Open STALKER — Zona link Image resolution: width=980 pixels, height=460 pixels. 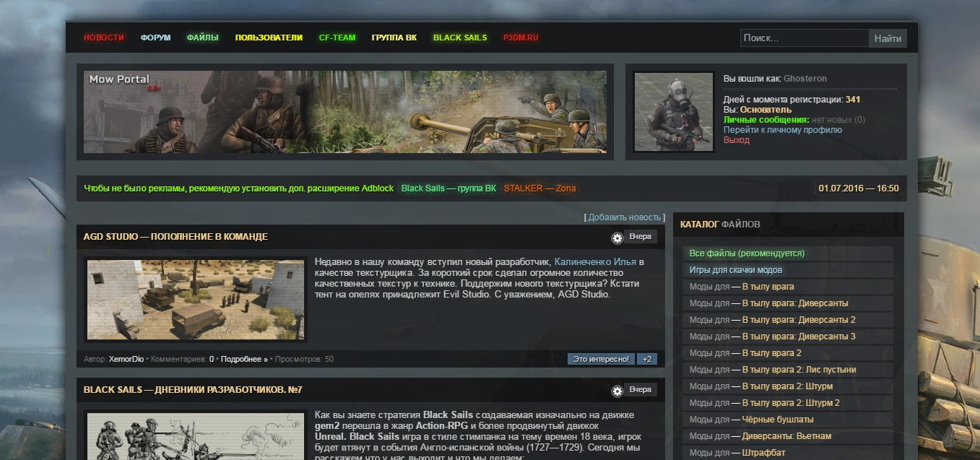pos(540,188)
